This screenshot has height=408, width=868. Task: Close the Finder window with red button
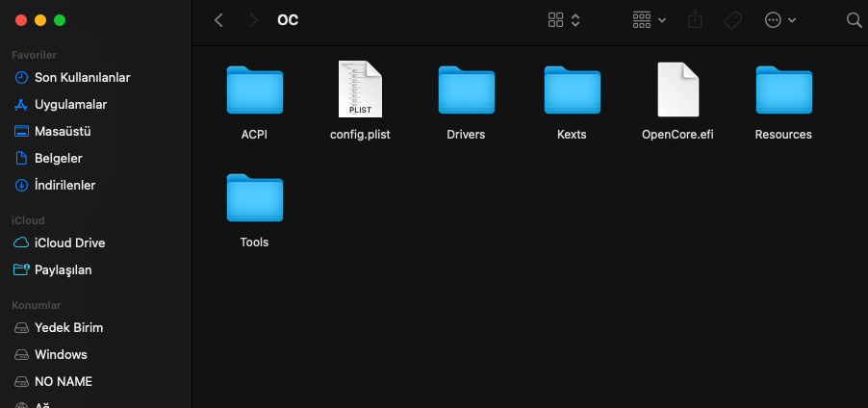(21, 20)
